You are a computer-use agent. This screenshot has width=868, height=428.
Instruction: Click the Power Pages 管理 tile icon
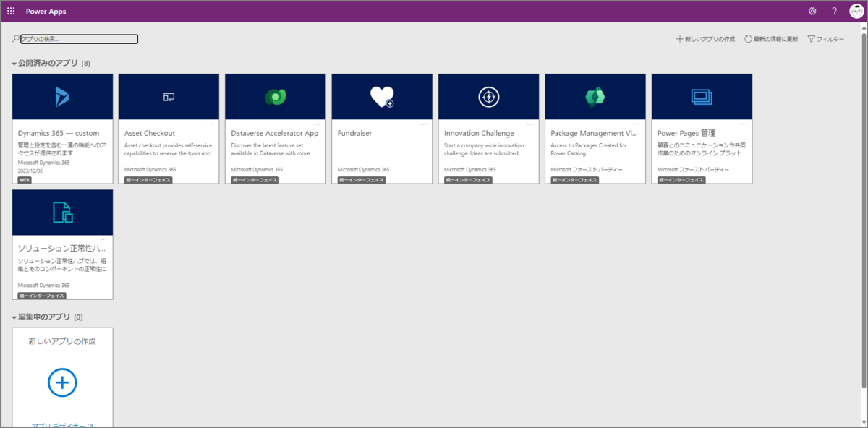point(702,96)
